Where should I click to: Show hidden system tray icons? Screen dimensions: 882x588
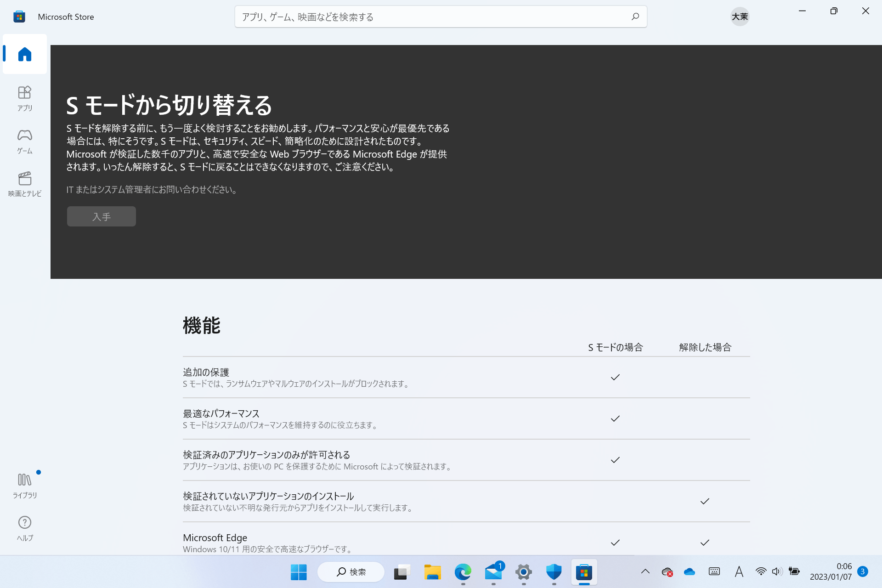click(x=645, y=571)
